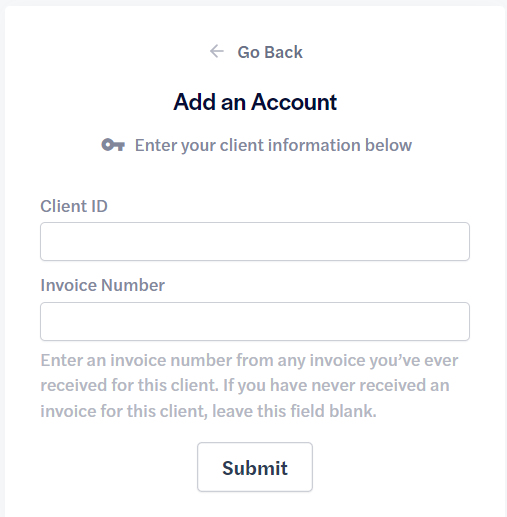The height and width of the screenshot is (517, 507).
Task: Click the word 'Number' in Invoice Number label
Action: point(133,285)
